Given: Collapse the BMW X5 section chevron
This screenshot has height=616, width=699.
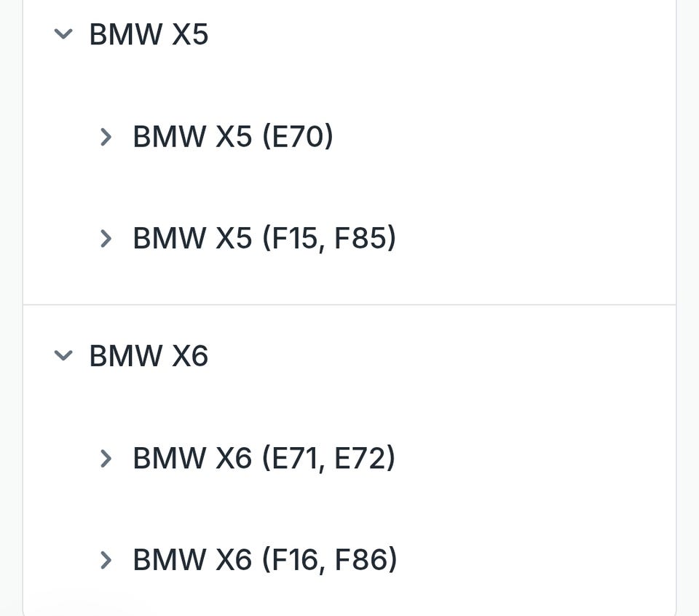Looking at the screenshot, I should (64, 33).
